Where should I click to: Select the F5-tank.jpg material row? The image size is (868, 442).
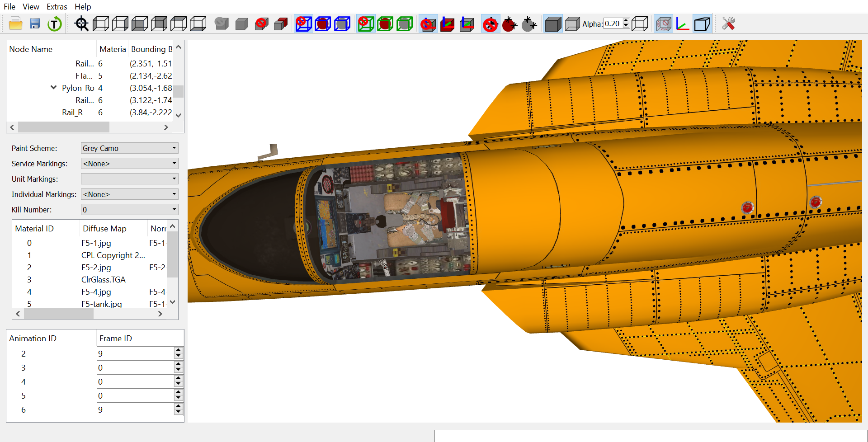tap(90, 304)
